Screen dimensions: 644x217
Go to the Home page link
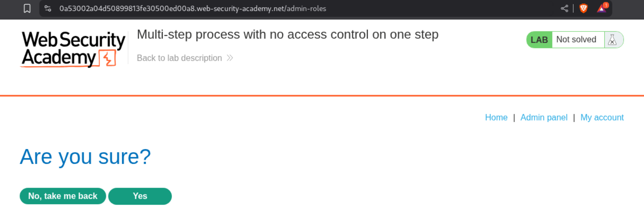coord(496,118)
